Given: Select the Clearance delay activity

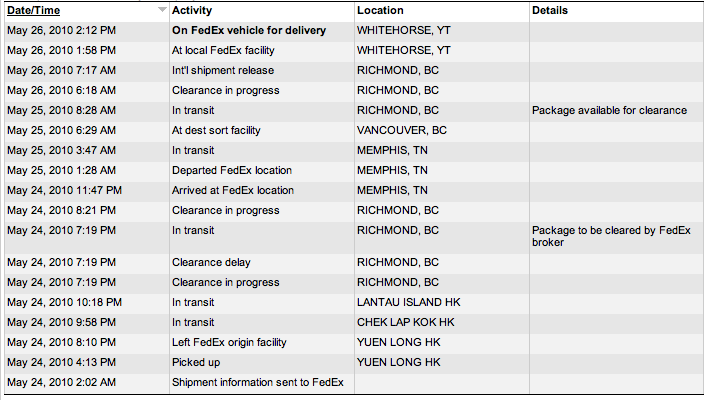Looking at the screenshot, I should pyautogui.click(x=211, y=262).
